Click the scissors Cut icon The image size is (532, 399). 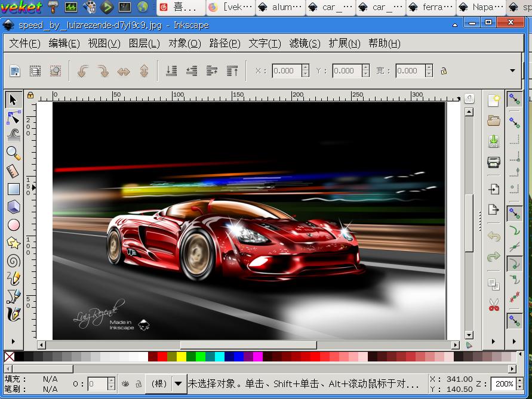(493, 305)
